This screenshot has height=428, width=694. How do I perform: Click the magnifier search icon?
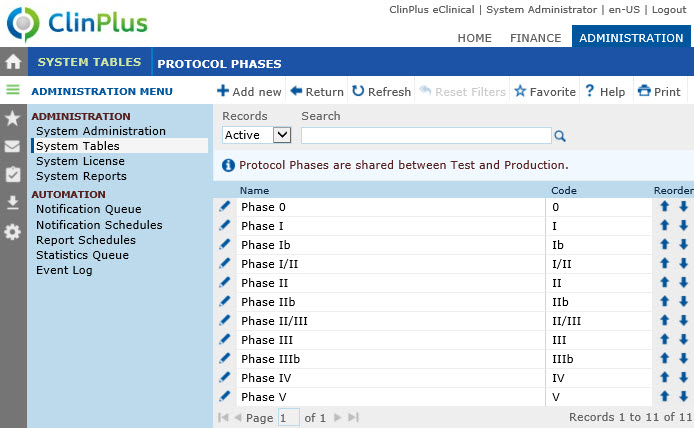point(560,136)
